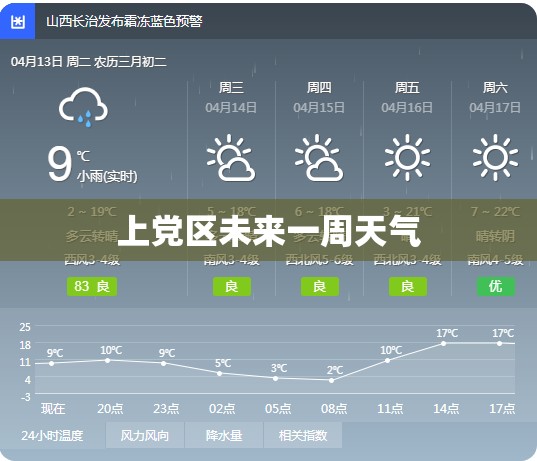Select the 周六 forecast day label
Image resolution: width=537 pixels, height=461 pixels.
point(495,88)
